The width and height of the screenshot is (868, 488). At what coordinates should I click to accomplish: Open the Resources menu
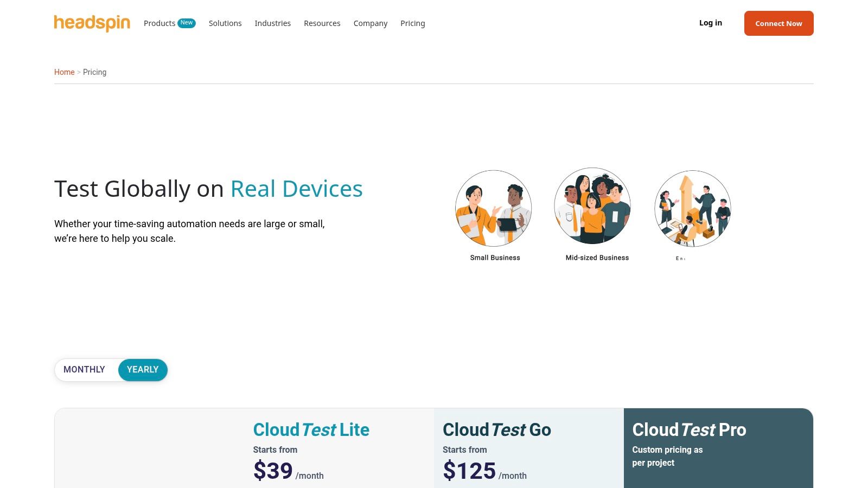[322, 23]
